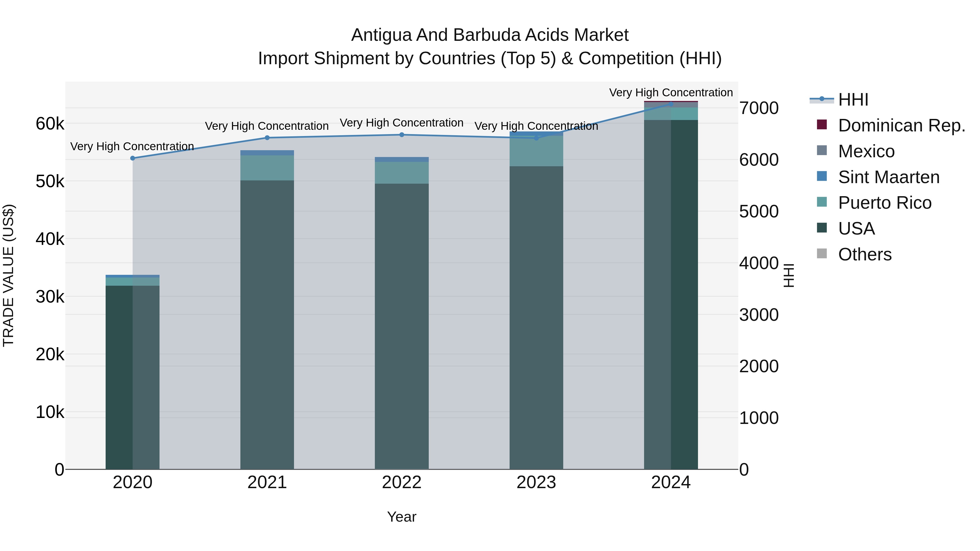Click the 2024 x-axis label

tap(671, 482)
